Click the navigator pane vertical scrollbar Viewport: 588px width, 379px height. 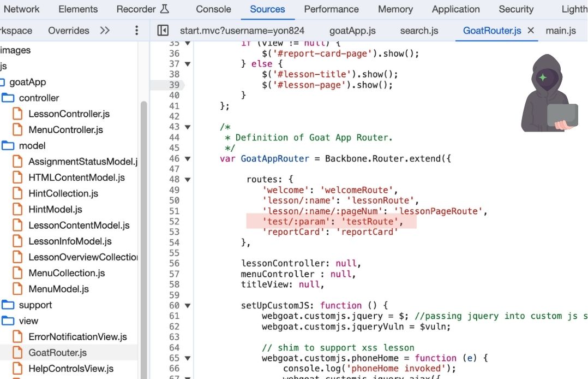(144, 218)
